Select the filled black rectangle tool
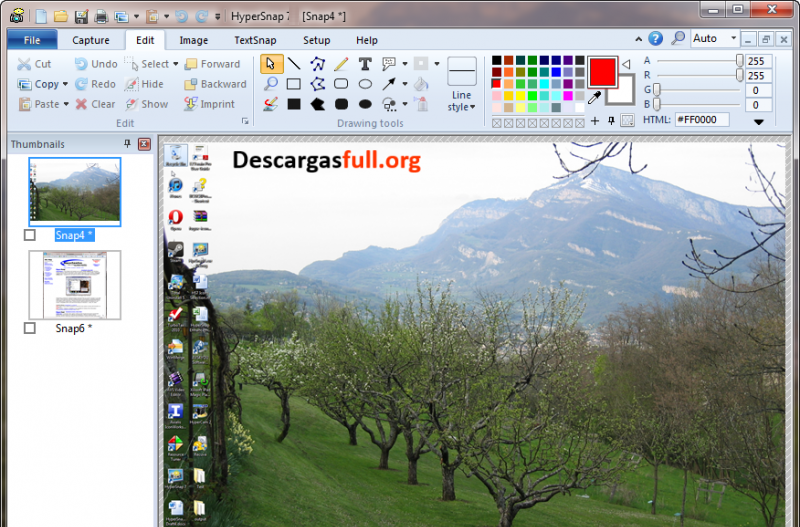 click(x=294, y=104)
